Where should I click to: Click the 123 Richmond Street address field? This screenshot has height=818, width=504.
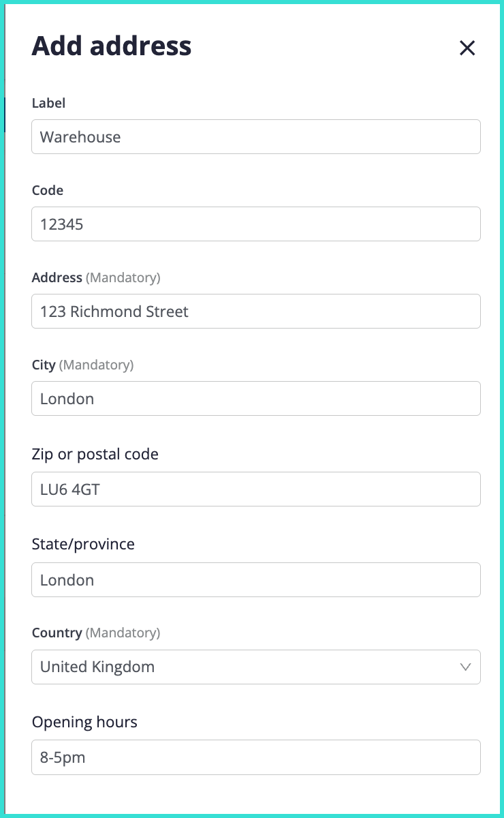click(x=255, y=312)
